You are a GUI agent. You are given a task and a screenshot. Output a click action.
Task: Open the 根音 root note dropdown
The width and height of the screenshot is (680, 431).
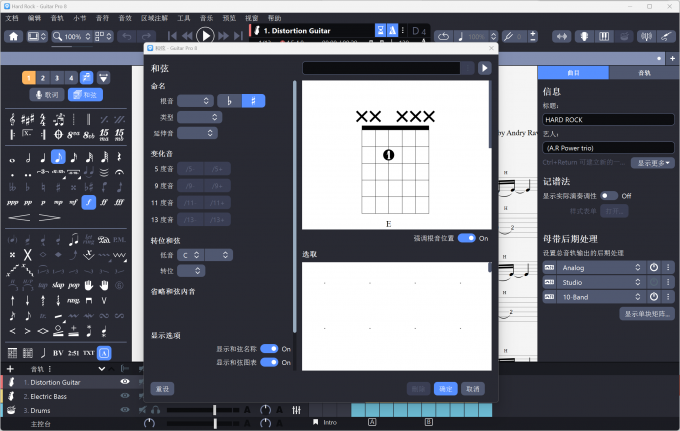click(x=195, y=101)
